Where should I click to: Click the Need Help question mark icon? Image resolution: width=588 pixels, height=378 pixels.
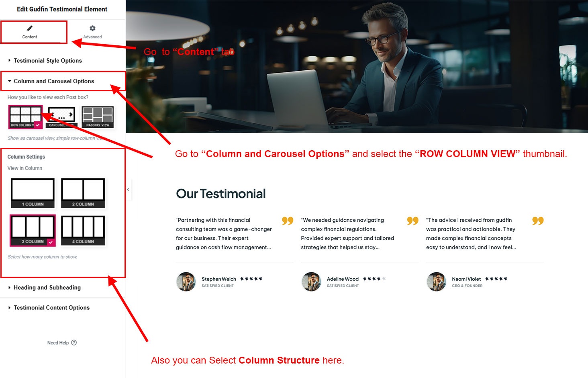[x=74, y=343]
